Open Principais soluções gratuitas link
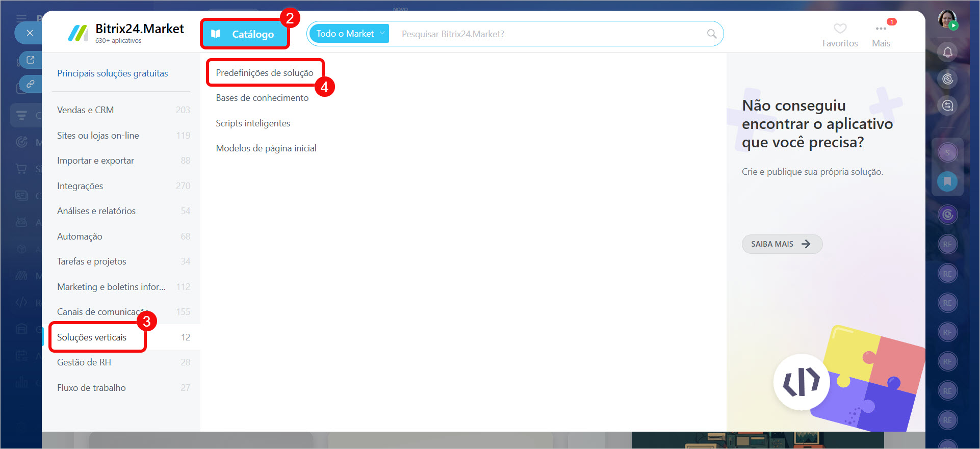 tap(113, 73)
